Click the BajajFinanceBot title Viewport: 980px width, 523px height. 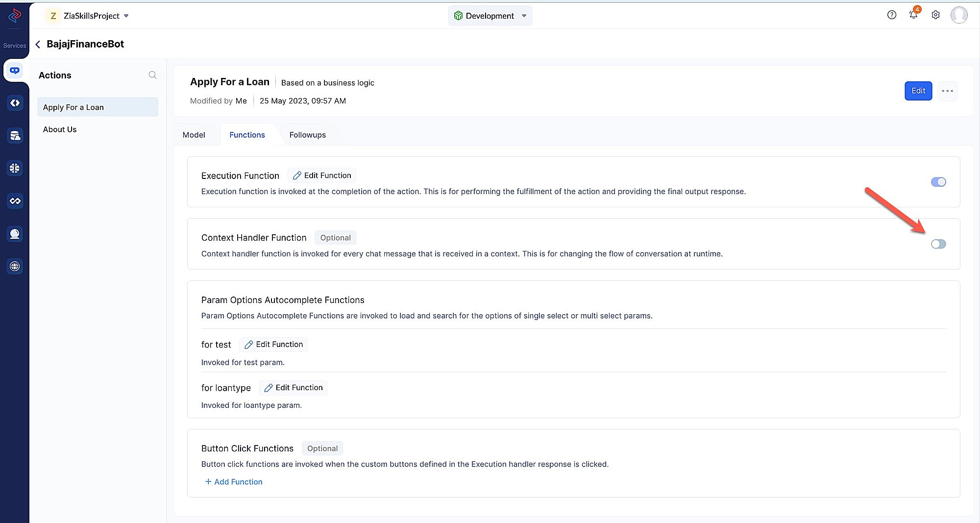pyautogui.click(x=85, y=44)
